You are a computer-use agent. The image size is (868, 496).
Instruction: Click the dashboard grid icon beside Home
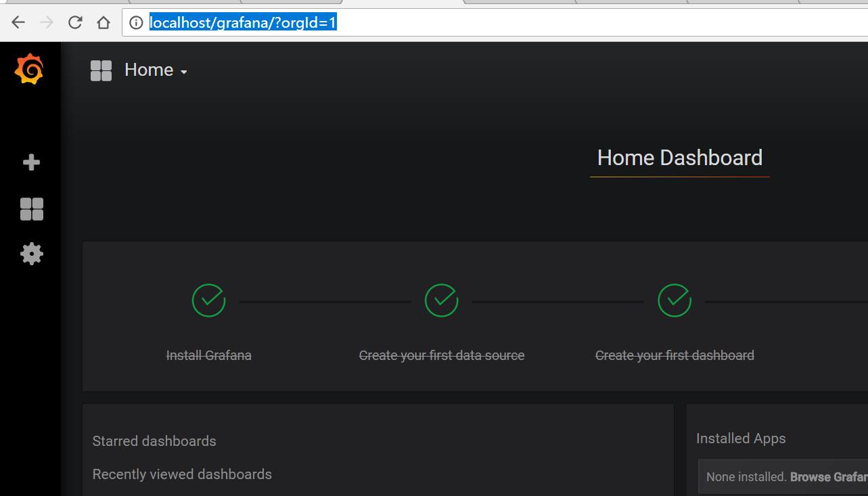coord(101,70)
